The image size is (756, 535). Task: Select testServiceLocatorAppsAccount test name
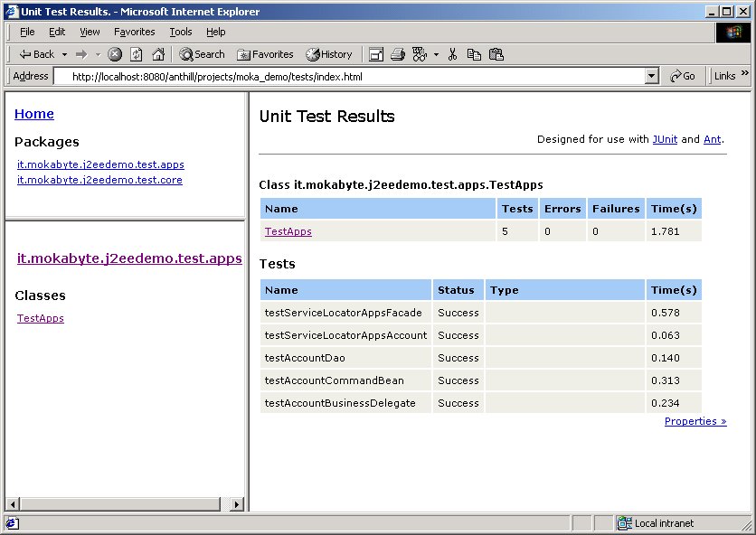pos(345,335)
